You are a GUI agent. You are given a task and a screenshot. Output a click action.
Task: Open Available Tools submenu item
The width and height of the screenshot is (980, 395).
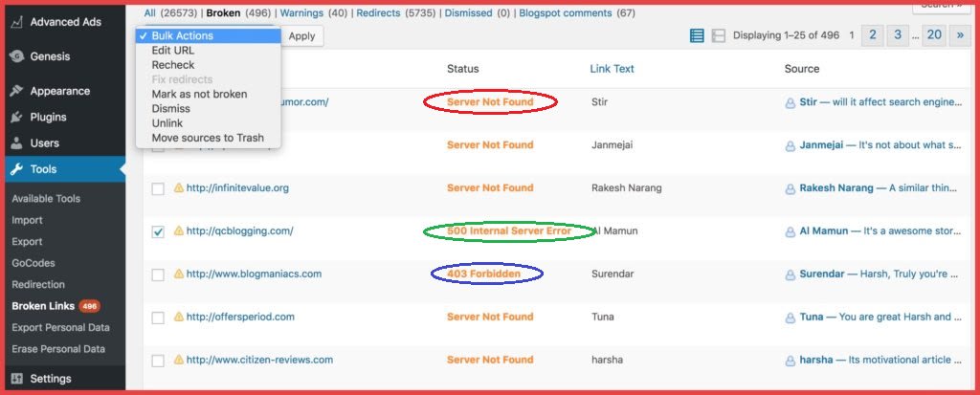pyautogui.click(x=46, y=199)
